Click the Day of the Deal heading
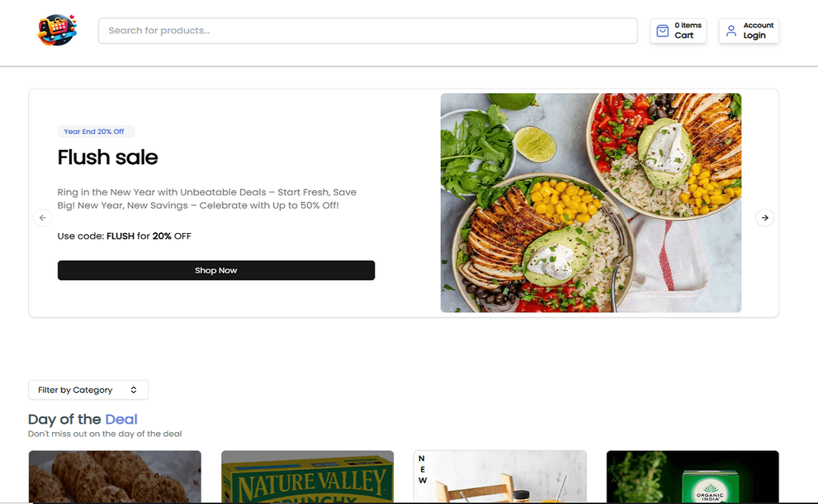Viewport: 818px width, 504px height. click(83, 419)
